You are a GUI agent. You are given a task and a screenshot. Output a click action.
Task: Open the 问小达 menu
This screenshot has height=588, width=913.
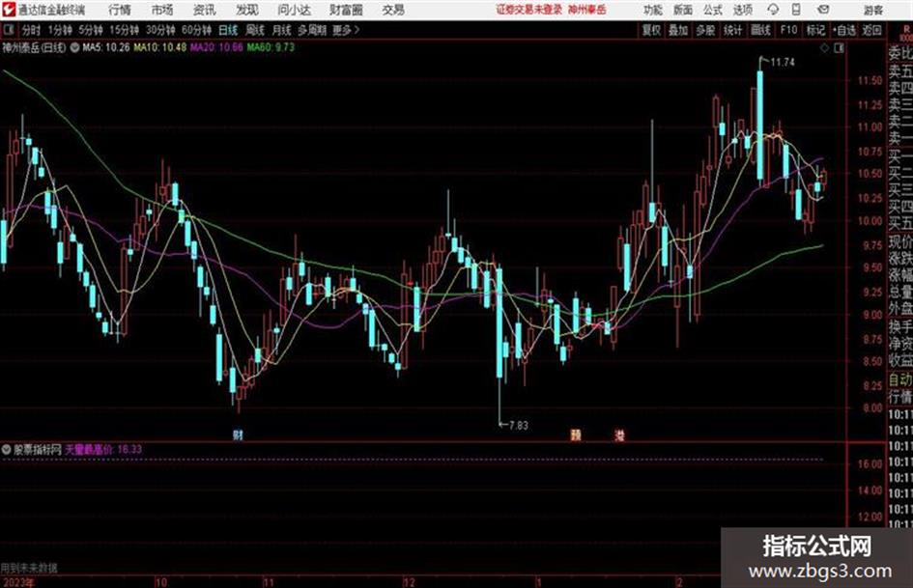[294, 10]
